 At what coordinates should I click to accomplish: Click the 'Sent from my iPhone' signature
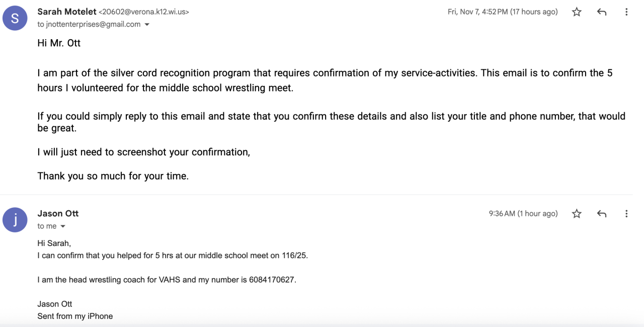pos(75,316)
